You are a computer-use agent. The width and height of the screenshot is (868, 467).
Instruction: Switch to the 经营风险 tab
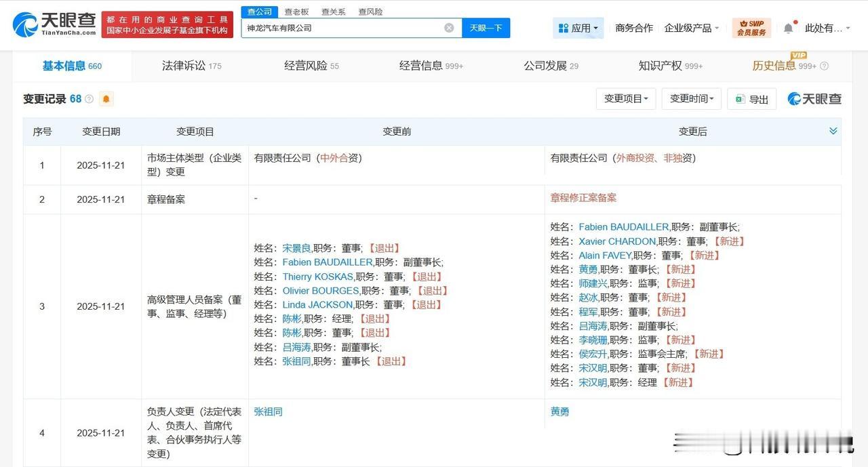pos(311,66)
